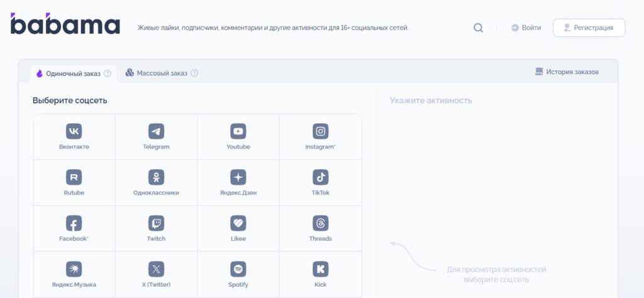The image size is (644, 298).
Task: Select the Threads icon
Action: point(320,223)
